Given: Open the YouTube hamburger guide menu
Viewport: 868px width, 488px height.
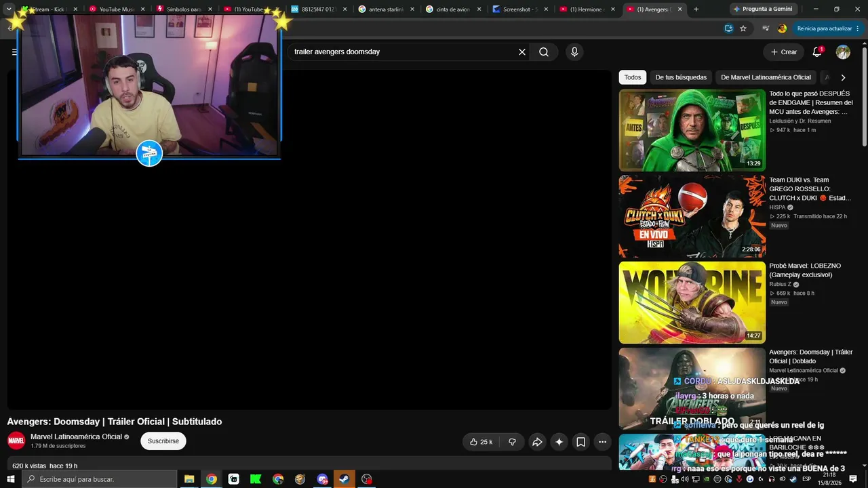Looking at the screenshot, I should 15,52.
